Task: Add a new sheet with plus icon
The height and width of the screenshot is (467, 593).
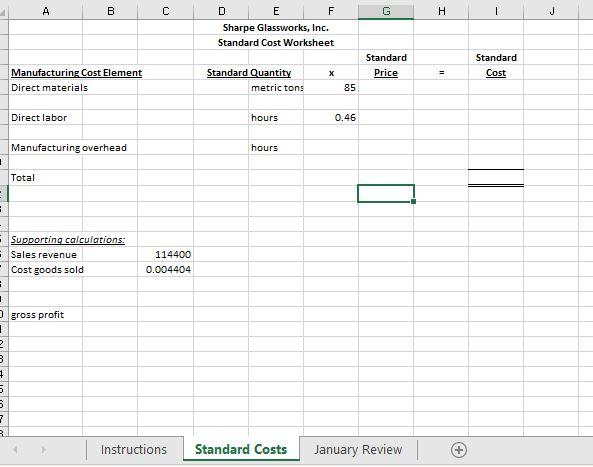Action: point(459,450)
